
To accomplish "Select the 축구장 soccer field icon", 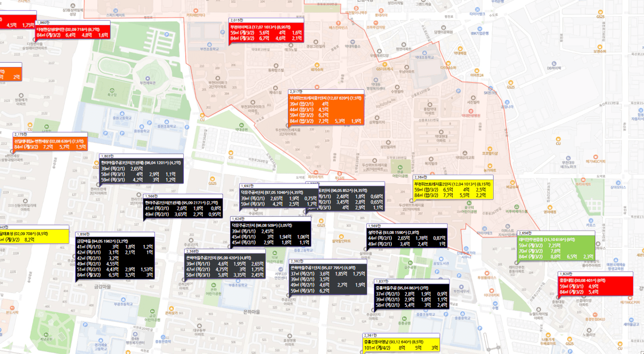I will 112,90.
